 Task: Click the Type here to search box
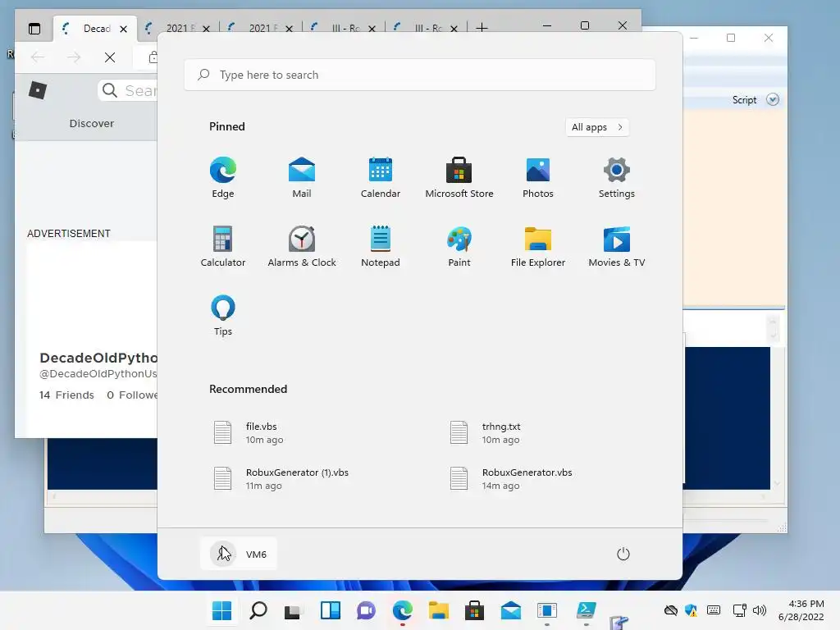coord(419,75)
